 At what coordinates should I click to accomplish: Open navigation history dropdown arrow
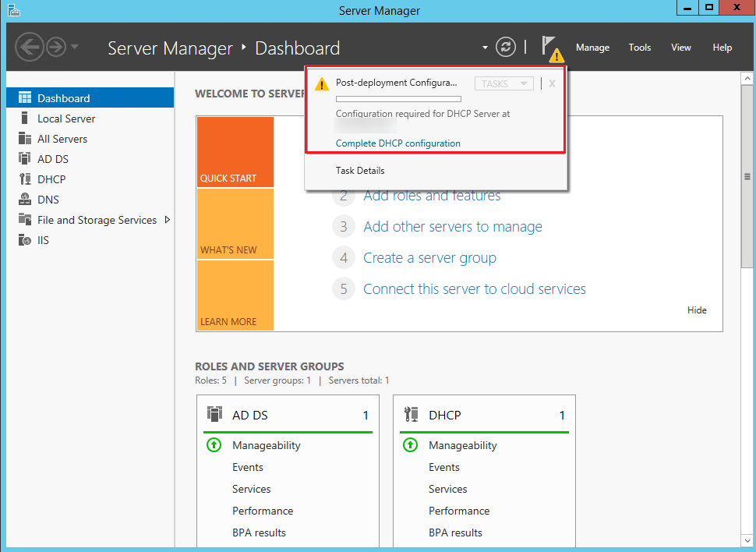(x=75, y=47)
